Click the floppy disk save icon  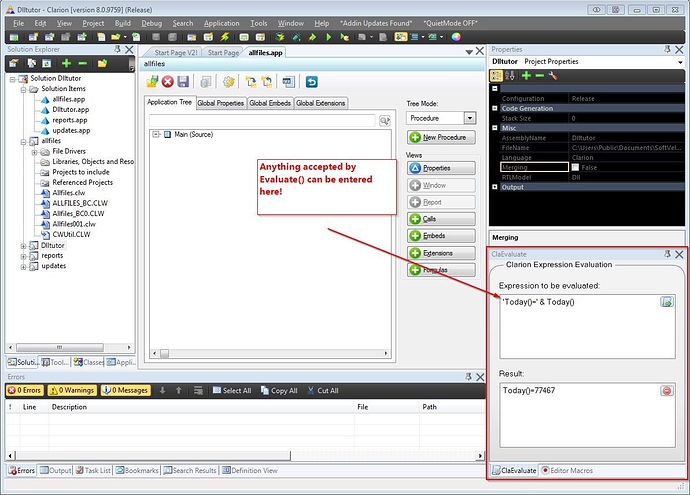183,82
